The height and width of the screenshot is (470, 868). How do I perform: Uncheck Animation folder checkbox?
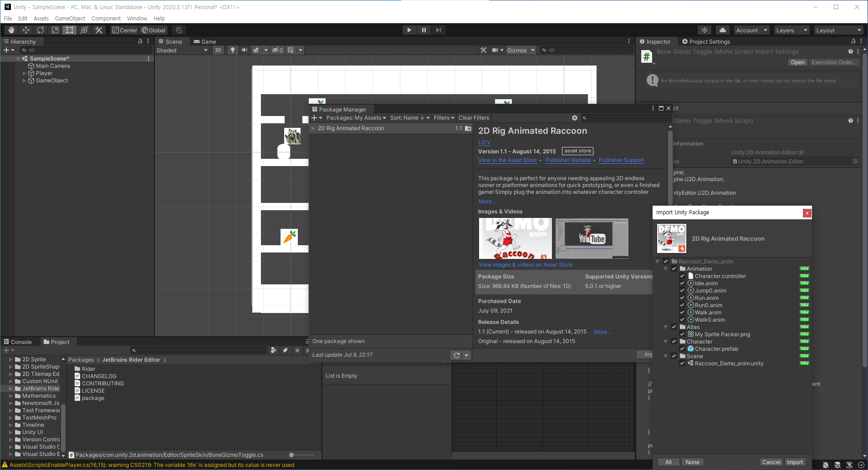pos(674,269)
